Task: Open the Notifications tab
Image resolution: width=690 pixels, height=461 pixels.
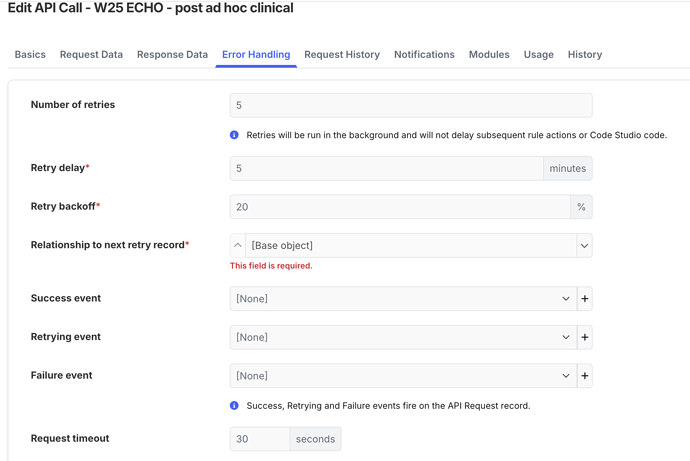Action: [424, 55]
